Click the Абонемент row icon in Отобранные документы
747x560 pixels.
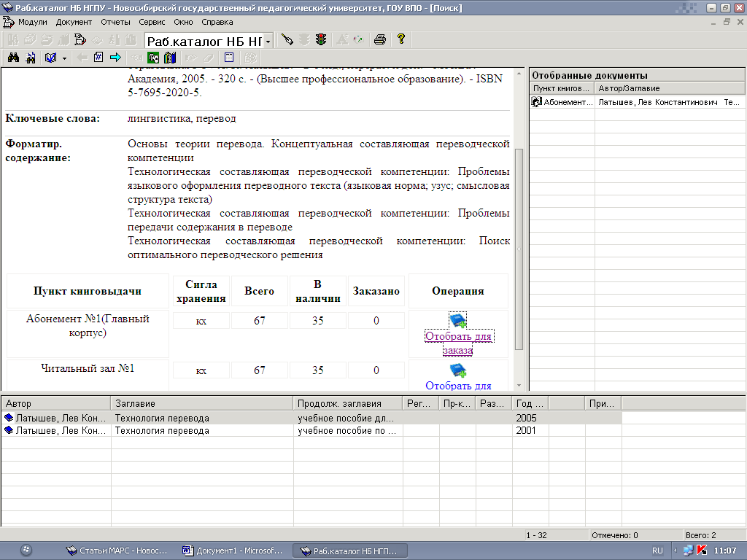coord(537,102)
